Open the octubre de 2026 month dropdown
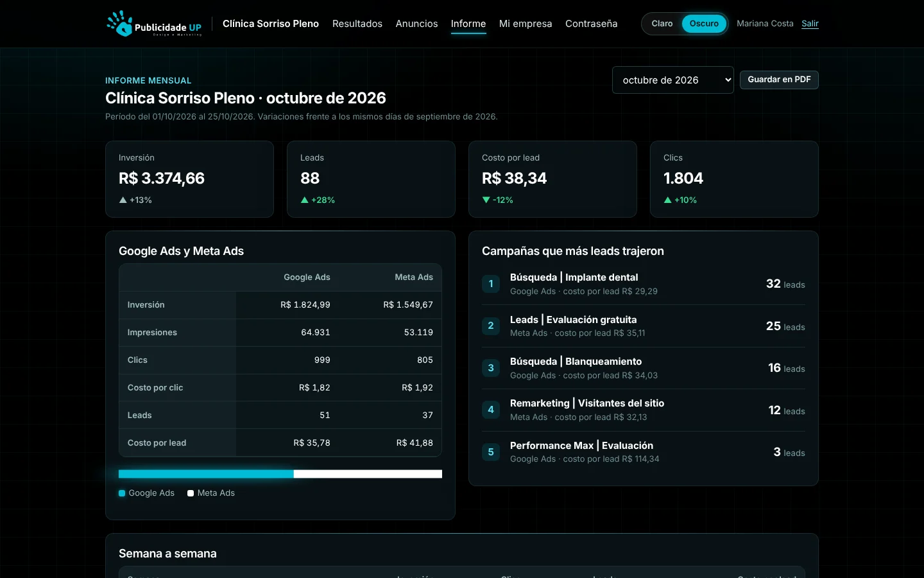The image size is (924, 578). point(672,80)
